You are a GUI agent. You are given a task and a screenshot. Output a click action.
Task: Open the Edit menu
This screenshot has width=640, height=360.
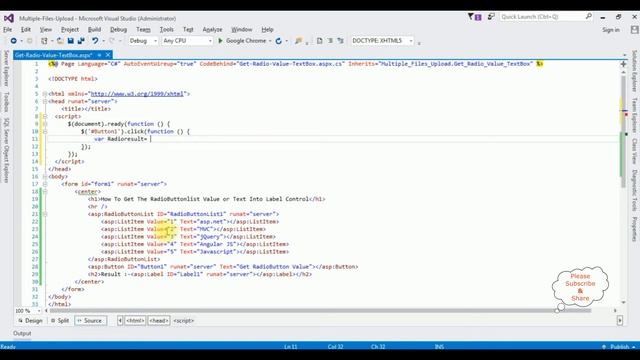click(x=26, y=30)
